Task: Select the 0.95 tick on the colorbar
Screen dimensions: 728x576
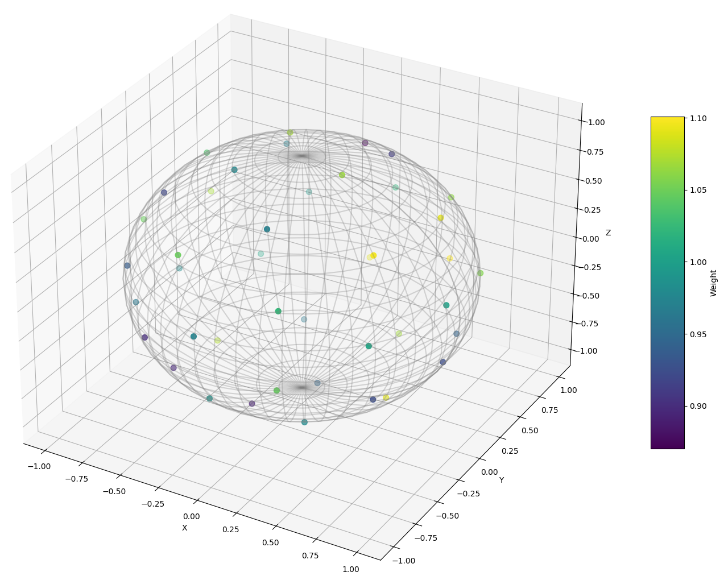Action: 698,334
